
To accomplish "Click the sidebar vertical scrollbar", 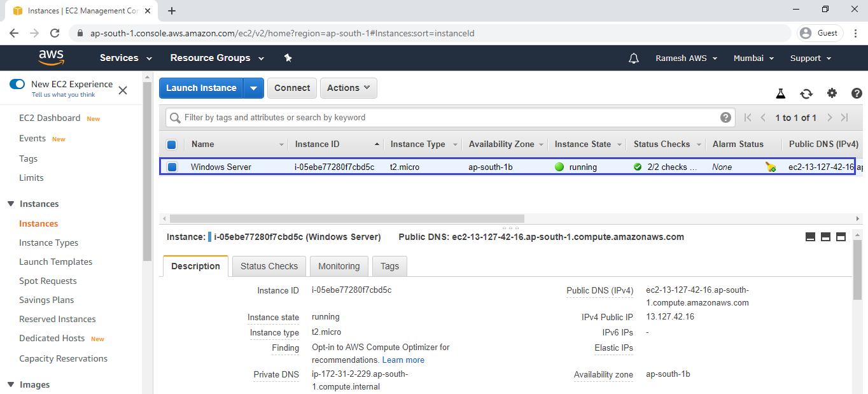I will click(x=148, y=172).
